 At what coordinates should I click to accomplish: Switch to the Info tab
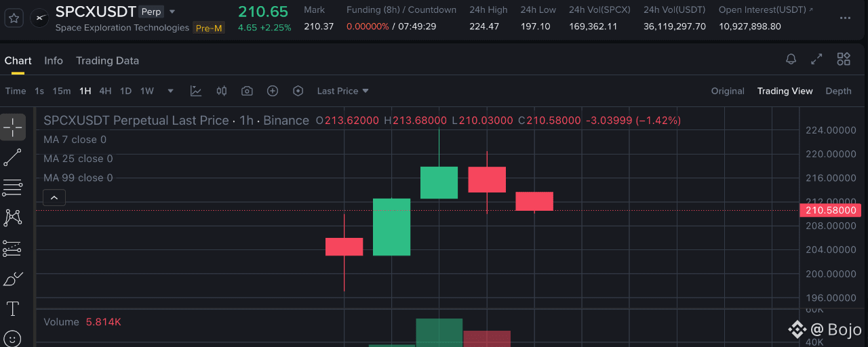pyautogui.click(x=54, y=60)
